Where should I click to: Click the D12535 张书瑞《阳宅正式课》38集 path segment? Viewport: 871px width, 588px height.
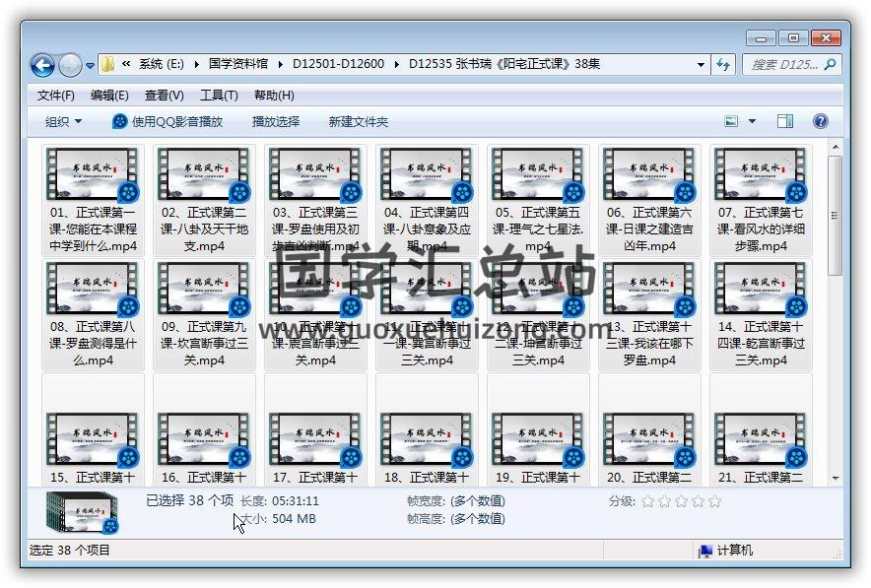tap(504, 64)
